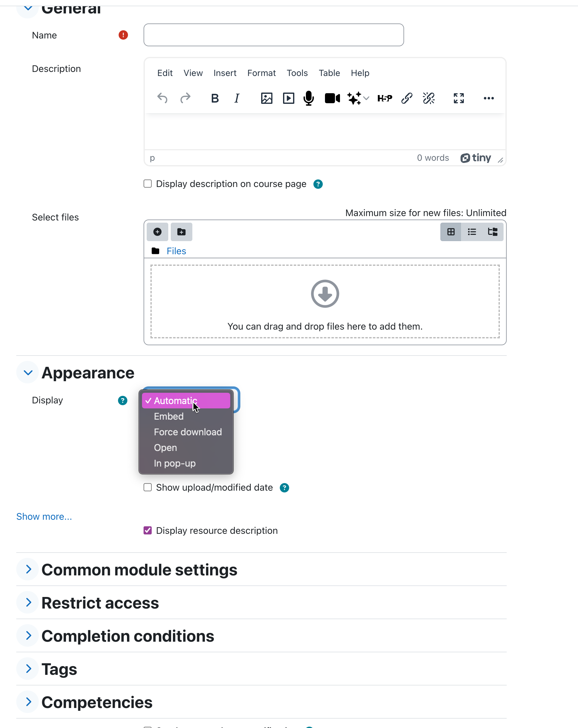Click the redo icon in editor toolbar
578x728 pixels.
coord(185,98)
